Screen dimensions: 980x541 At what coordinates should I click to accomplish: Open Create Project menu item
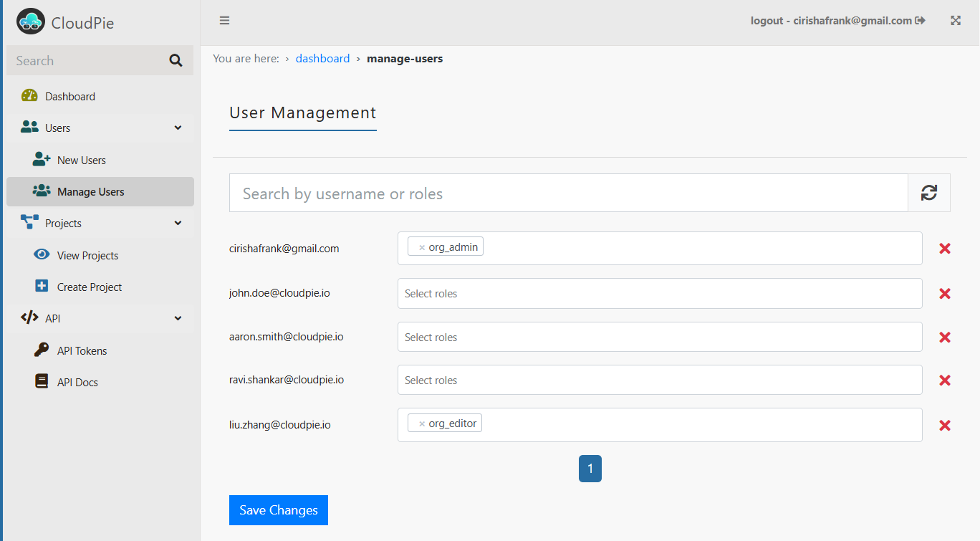(100, 287)
